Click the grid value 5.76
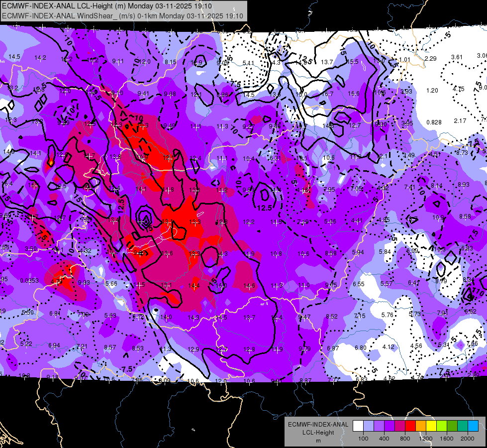487x448 pixels. [388, 315]
